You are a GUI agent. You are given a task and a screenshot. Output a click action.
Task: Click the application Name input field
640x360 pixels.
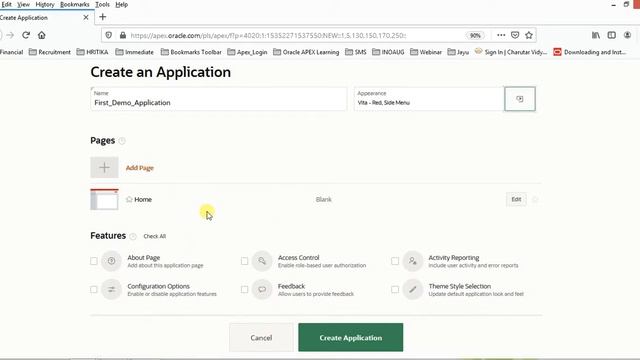(219, 99)
